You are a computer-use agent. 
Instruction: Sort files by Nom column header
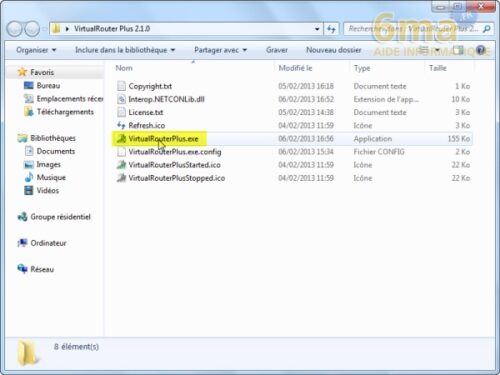click(124, 68)
